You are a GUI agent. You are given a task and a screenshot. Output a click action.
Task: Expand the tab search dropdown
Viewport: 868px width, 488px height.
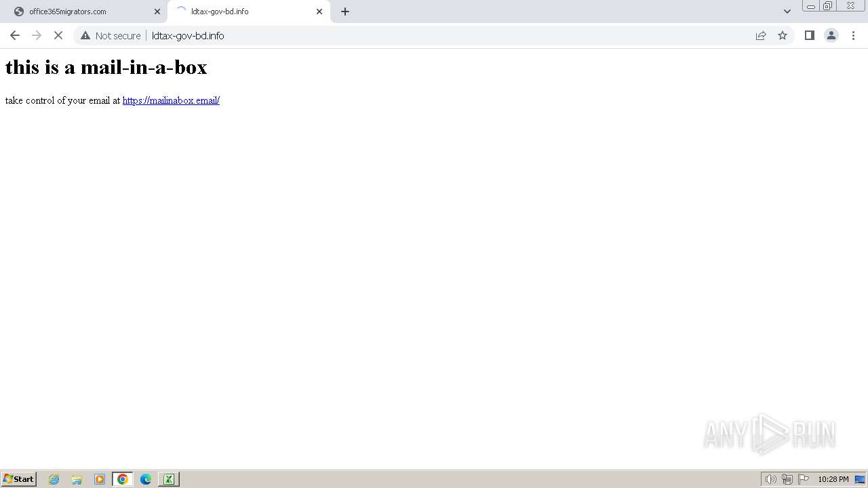(787, 12)
